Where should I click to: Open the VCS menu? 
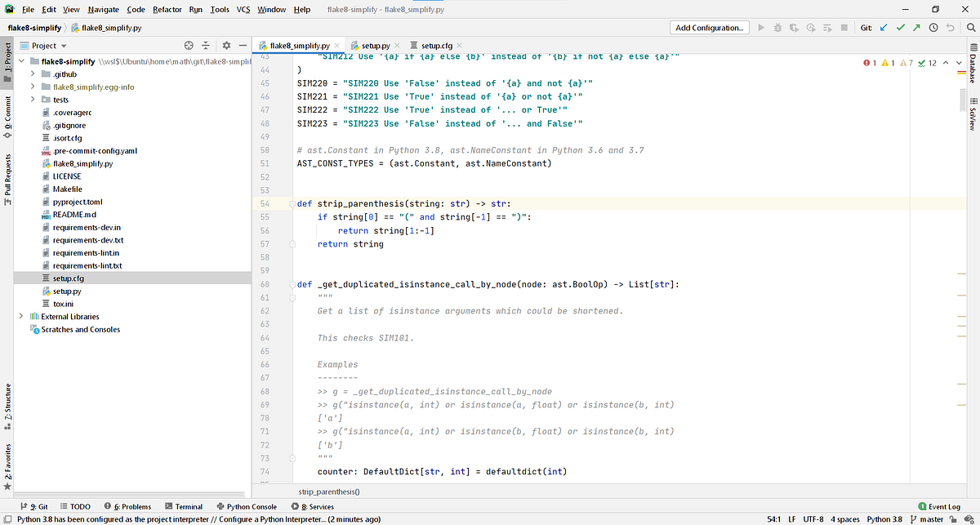coord(243,9)
